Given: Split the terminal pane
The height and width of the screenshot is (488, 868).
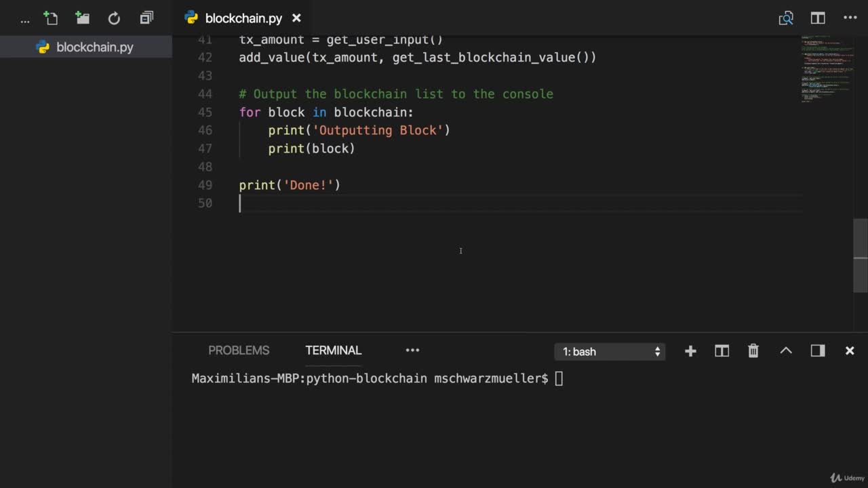Looking at the screenshot, I should (722, 350).
